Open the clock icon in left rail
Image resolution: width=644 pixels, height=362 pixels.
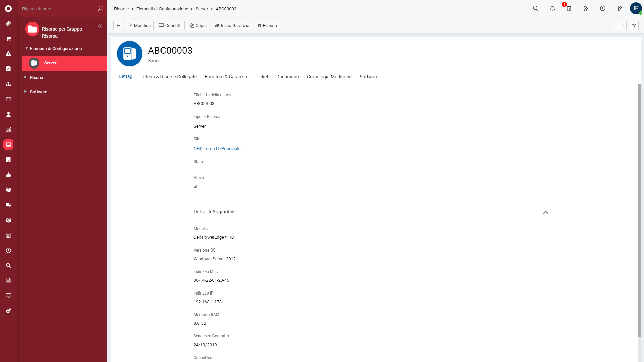tap(8, 251)
